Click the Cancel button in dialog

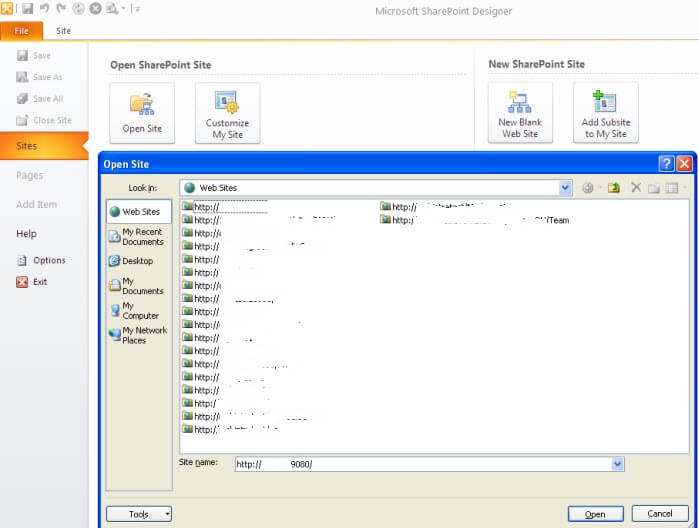point(660,514)
